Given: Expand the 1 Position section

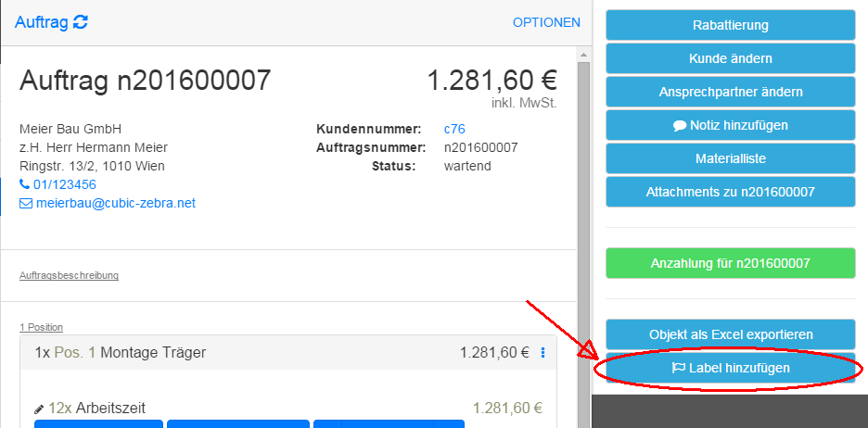Looking at the screenshot, I should [x=41, y=327].
